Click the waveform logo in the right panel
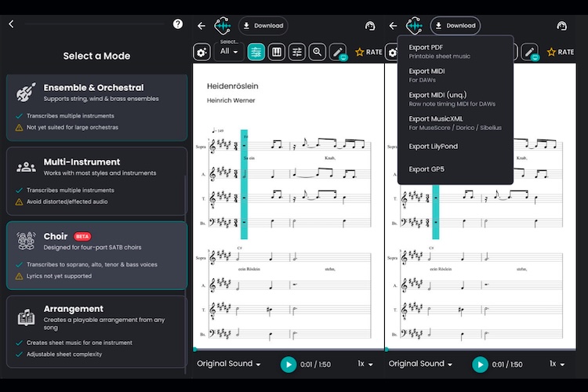Screen dimensions: 588x392 pos(415,26)
